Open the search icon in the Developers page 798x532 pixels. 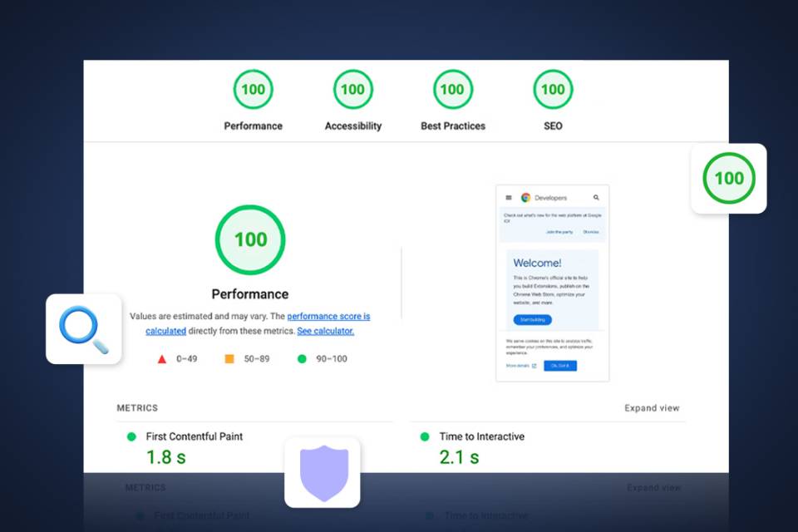595,197
